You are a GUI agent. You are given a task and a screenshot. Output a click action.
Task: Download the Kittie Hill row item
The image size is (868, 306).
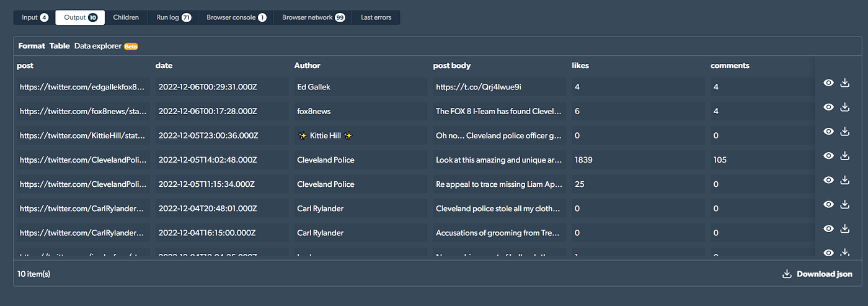tap(844, 131)
